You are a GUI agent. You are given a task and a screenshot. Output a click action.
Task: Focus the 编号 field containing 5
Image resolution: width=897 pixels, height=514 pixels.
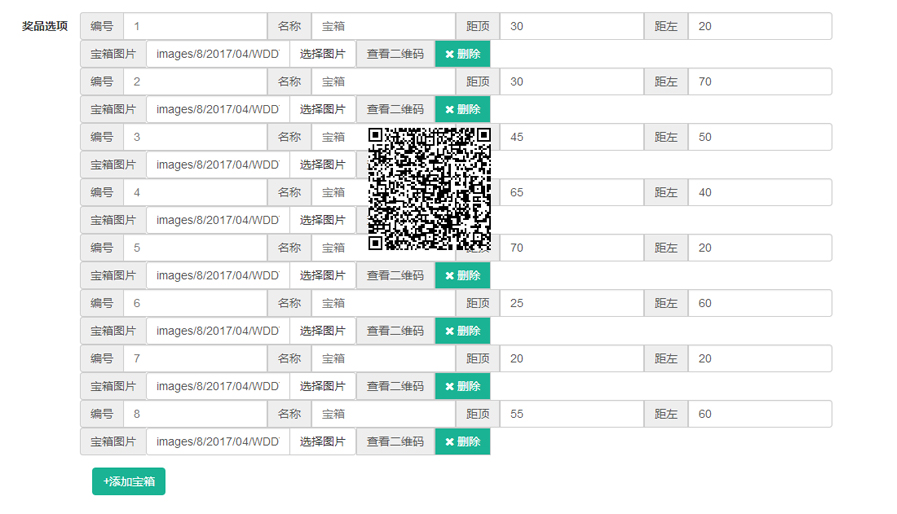[195, 248]
